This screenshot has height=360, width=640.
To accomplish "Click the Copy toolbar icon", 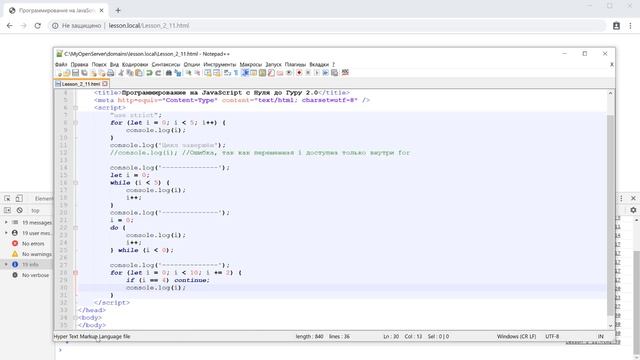I will coord(130,73).
